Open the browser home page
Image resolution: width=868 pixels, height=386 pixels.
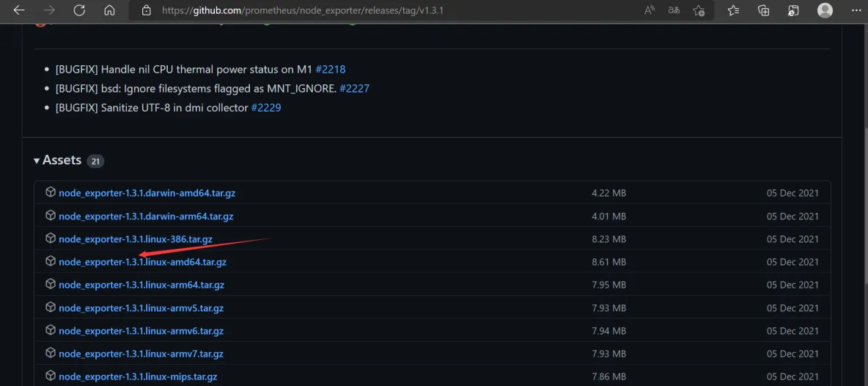(x=110, y=10)
